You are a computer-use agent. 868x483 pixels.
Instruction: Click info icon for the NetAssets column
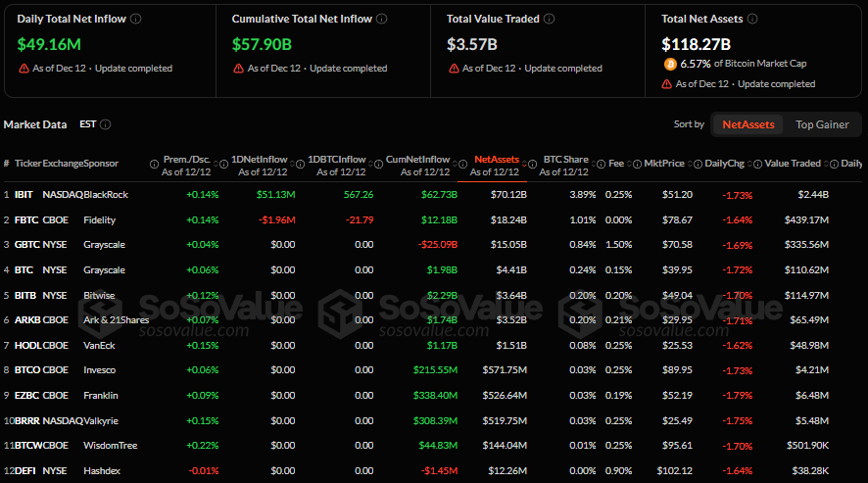tap(532, 165)
